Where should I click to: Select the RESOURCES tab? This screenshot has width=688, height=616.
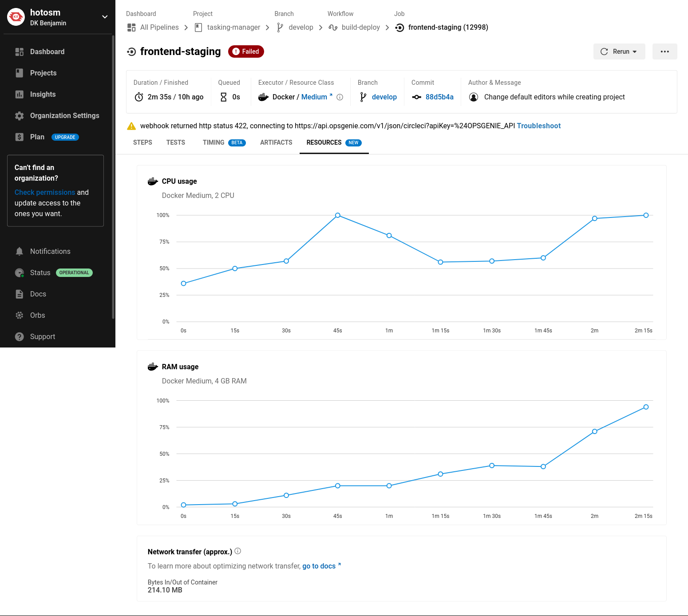pyautogui.click(x=334, y=142)
